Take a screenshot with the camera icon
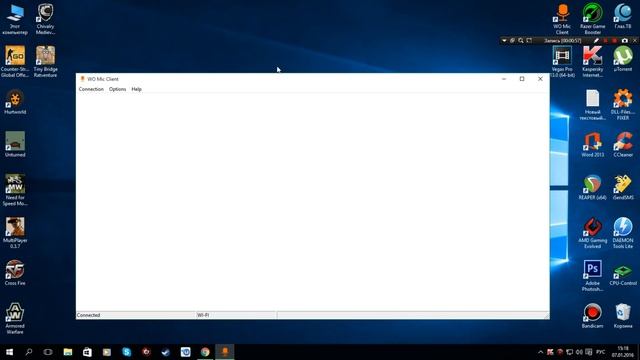640x360 pixels. pos(624,41)
